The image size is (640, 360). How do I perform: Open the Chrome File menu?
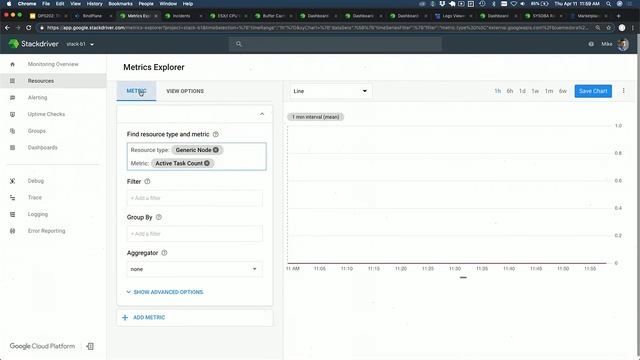[46, 4]
